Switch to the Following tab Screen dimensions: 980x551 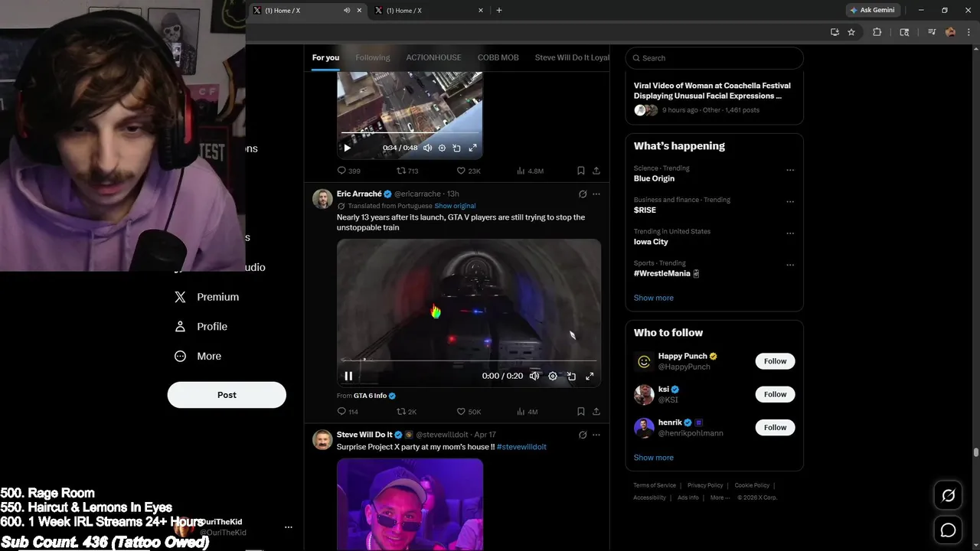(x=373, y=57)
